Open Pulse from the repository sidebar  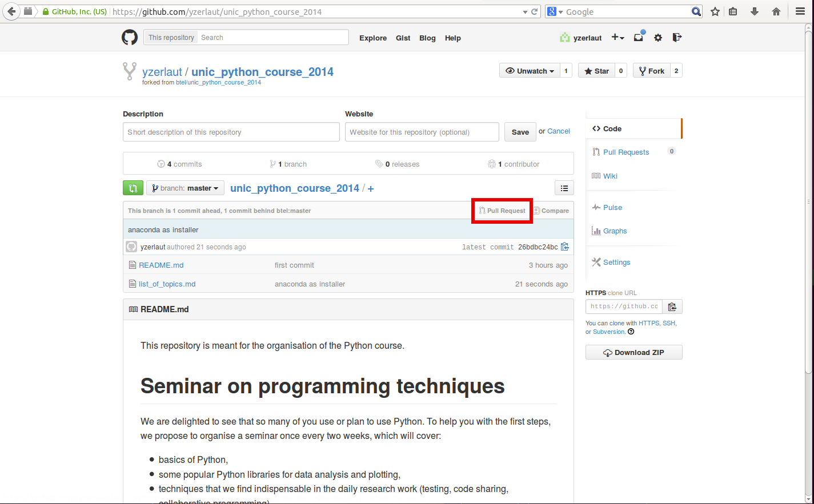pos(611,207)
